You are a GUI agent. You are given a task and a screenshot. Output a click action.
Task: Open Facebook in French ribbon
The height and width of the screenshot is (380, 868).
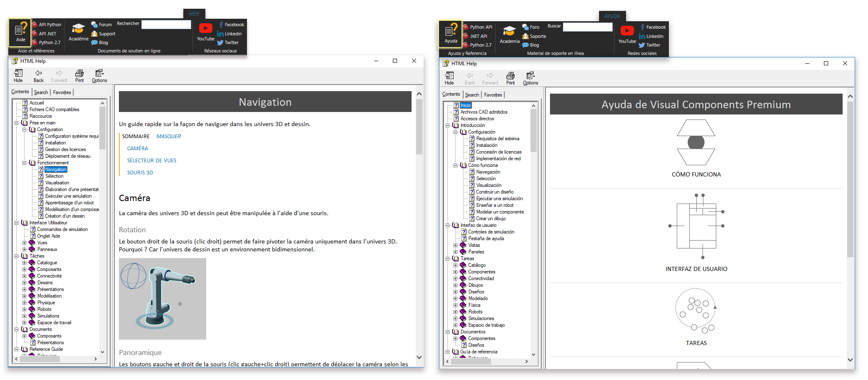(231, 25)
